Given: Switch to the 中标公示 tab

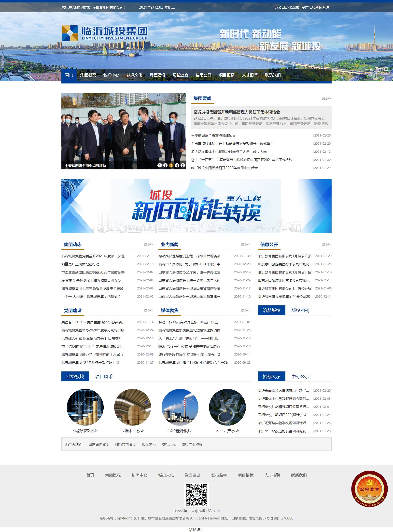Looking at the screenshot, I should pyautogui.click(x=300, y=376).
